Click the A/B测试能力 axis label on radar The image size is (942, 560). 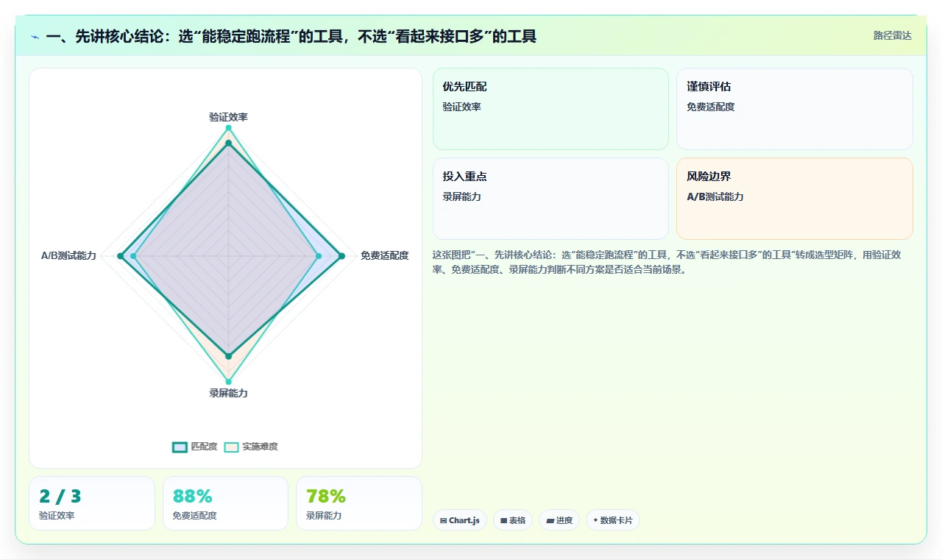pos(68,255)
